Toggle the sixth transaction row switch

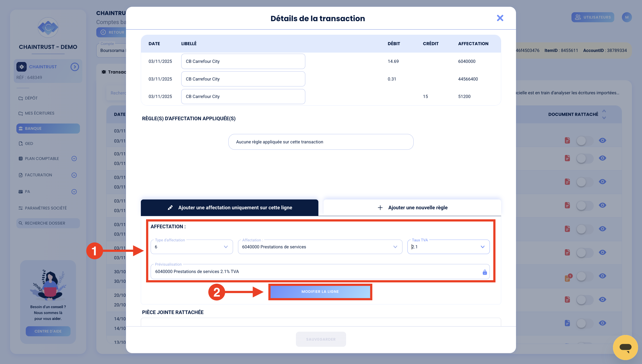[x=585, y=252]
